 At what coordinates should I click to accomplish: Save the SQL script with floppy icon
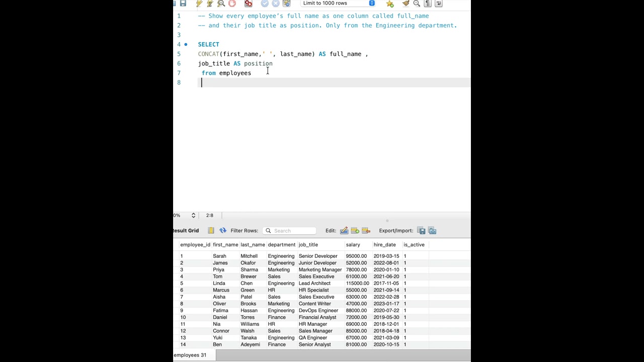[183, 3]
